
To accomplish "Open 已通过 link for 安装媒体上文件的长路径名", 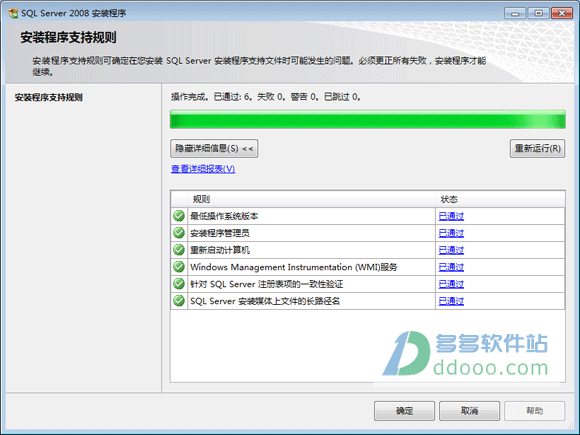I will (x=451, y=301).
